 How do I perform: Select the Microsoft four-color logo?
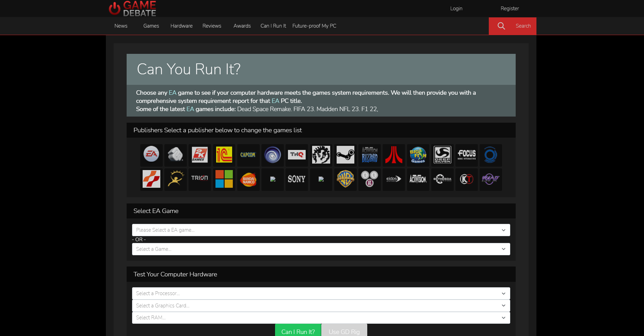224,179
